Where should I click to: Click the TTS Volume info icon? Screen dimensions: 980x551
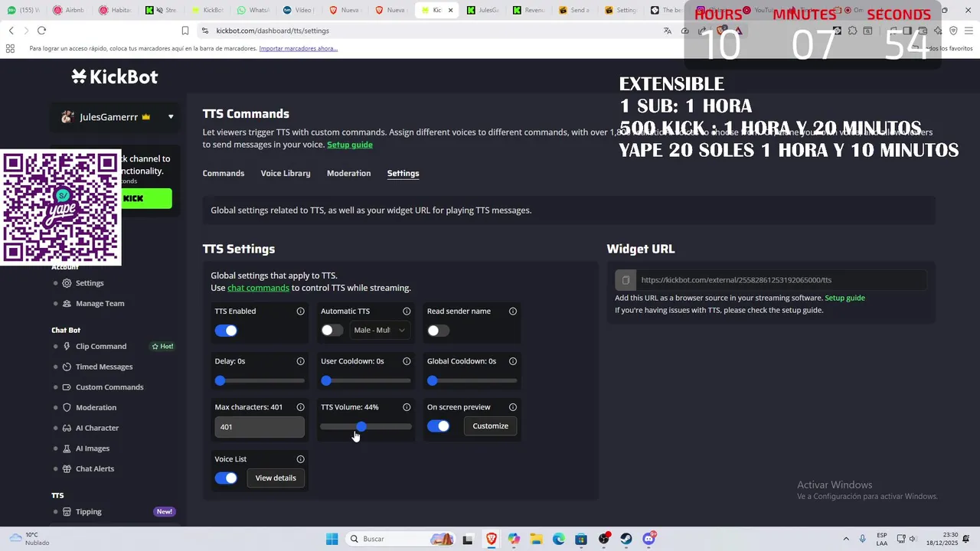(x=407, y=407)
